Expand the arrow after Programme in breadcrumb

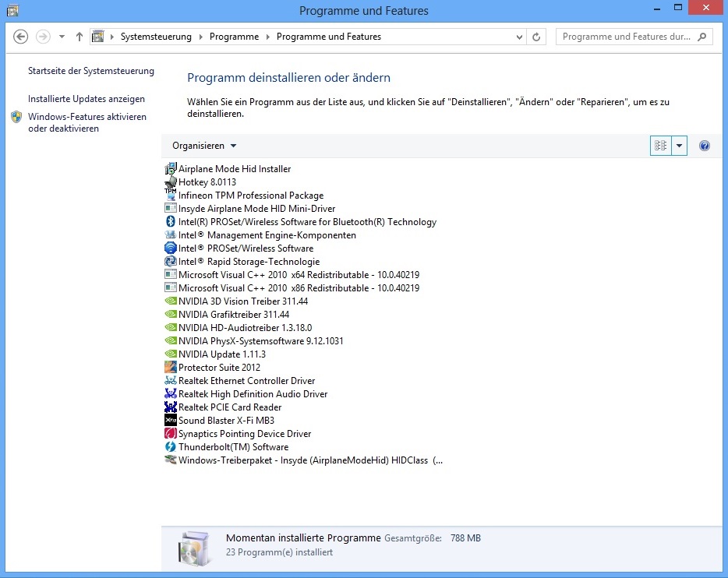point(267,37)
